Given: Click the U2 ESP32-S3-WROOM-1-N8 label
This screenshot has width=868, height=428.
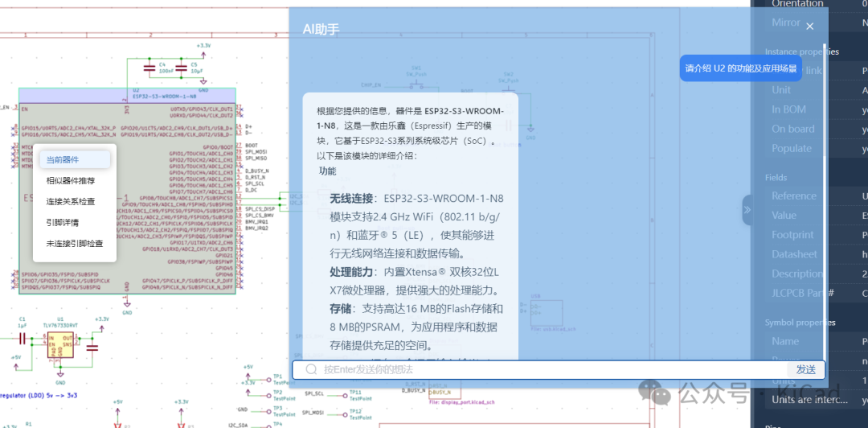Looking at the screenshot, I should [165, 96].
